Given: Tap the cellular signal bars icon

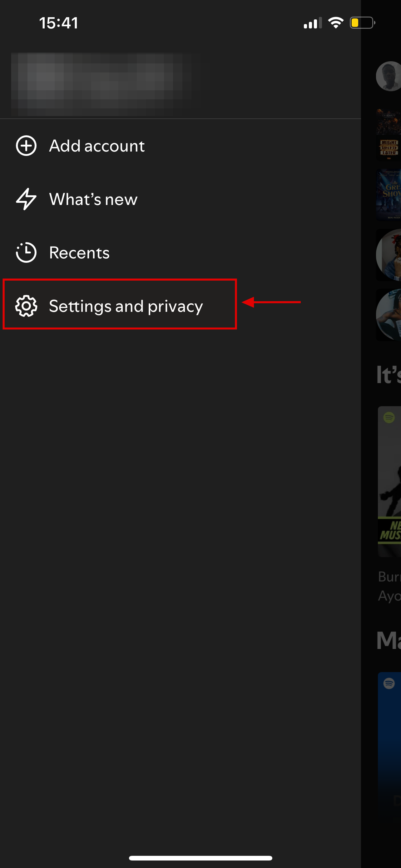Looking at the screenshot, I should coord(312,23).
